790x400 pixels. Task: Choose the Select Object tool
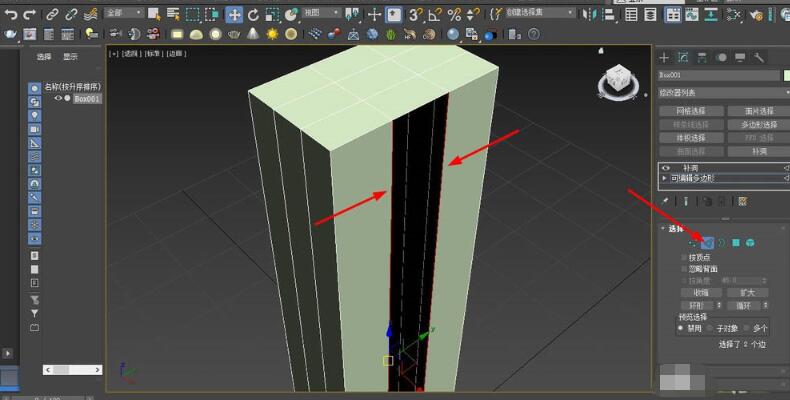[154, 15]
